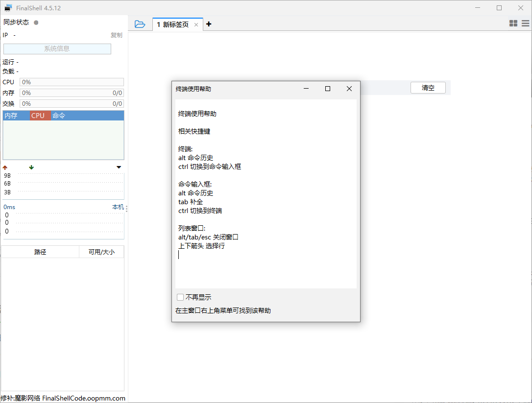
Task: Check the 不再显示 checkbox
Action: (x=180, y=297)
